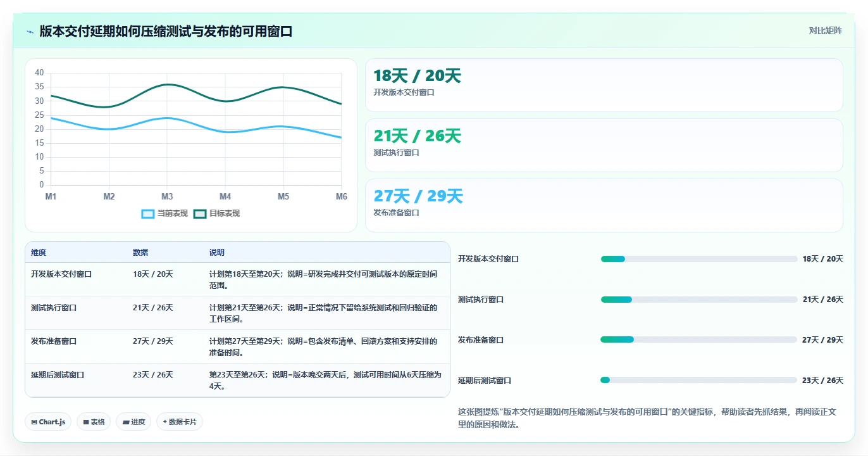Click the 进度 tag chip

click(133, 422)
